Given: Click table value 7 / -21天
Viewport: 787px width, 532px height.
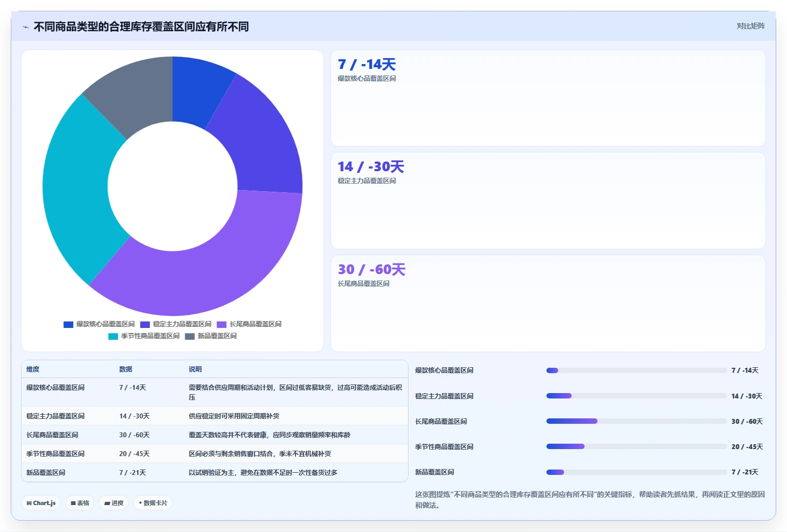Looking at the screenshot, I should [132, 473].
